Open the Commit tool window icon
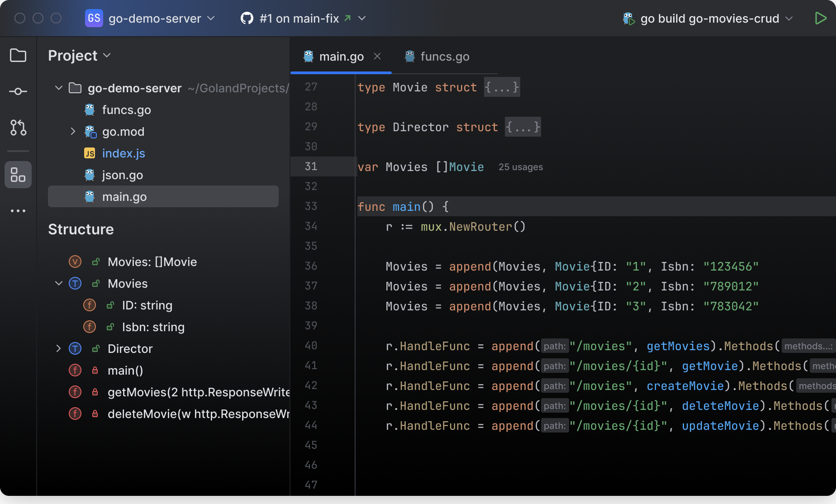 pyautogui.click(x=18, y=92)
